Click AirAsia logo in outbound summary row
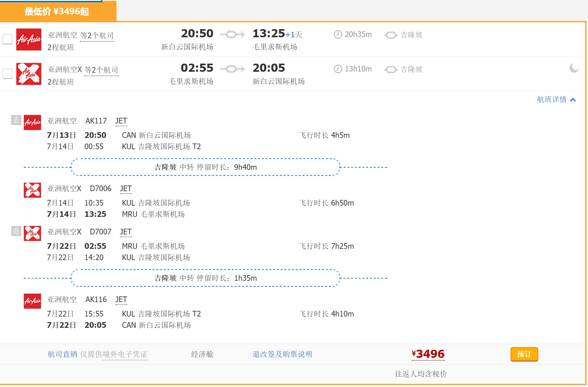 point(29,39)
